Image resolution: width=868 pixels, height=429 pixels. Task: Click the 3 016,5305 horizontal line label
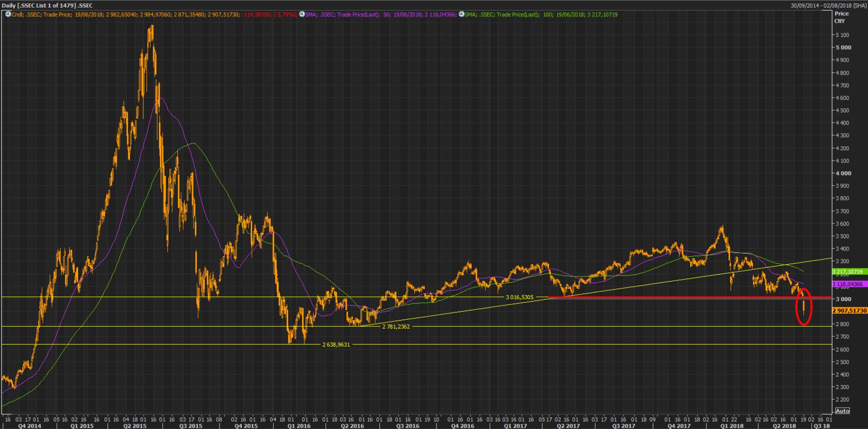pyautogui.click(x=519, y=297)
